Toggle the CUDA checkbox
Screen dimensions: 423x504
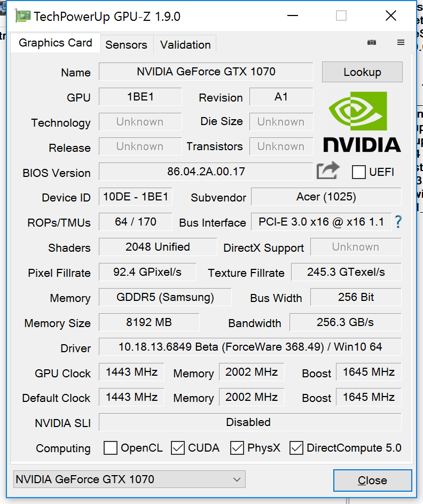(x=178, y=448)
